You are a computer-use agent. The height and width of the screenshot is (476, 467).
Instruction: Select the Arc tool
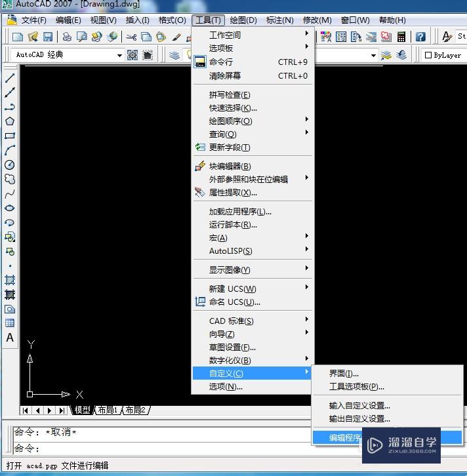coord(10,150)
